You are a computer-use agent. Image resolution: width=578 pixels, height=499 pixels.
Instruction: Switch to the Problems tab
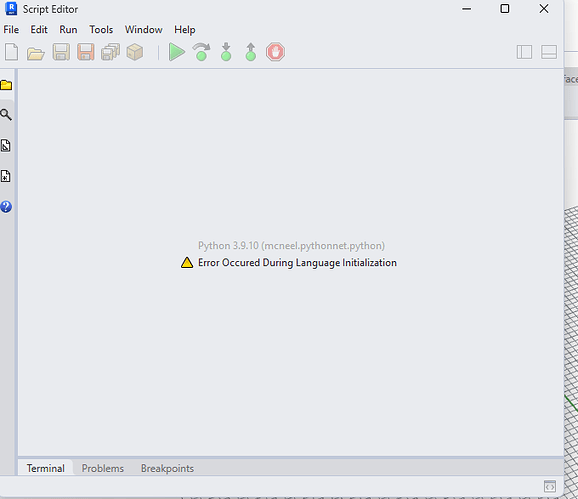pos(102,468)
